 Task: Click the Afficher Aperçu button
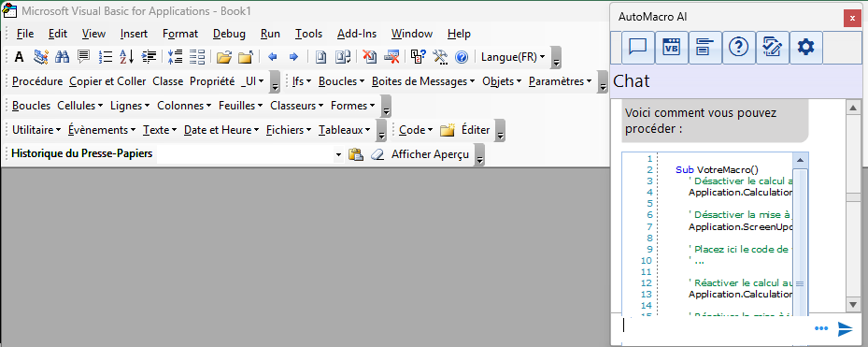pos(430,154)
